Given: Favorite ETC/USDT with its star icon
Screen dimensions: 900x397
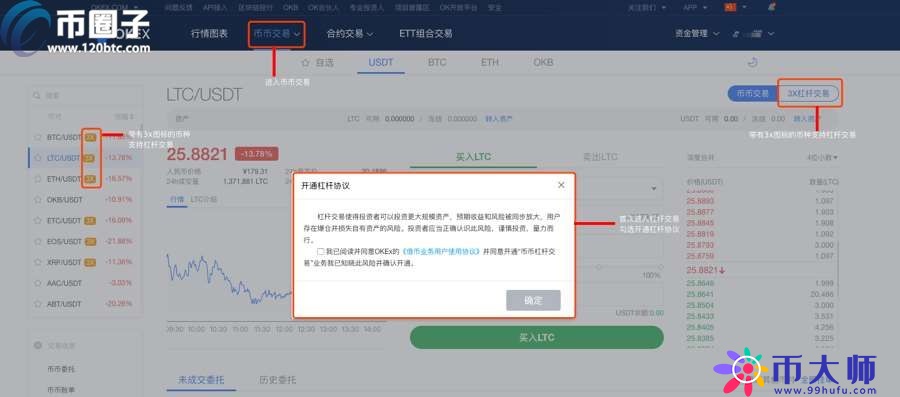Looking at the screenshot, I should coord(38,220).
